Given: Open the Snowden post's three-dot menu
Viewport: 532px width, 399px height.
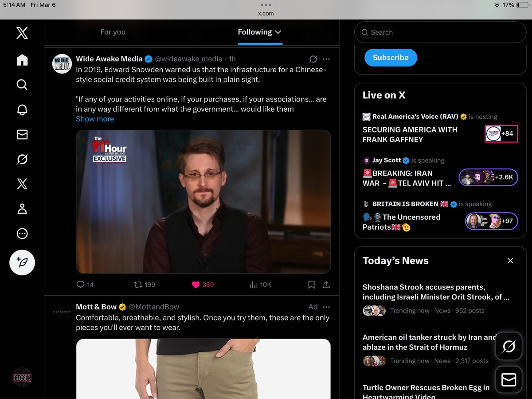Looking at the screenshot, I should (326, 59).
